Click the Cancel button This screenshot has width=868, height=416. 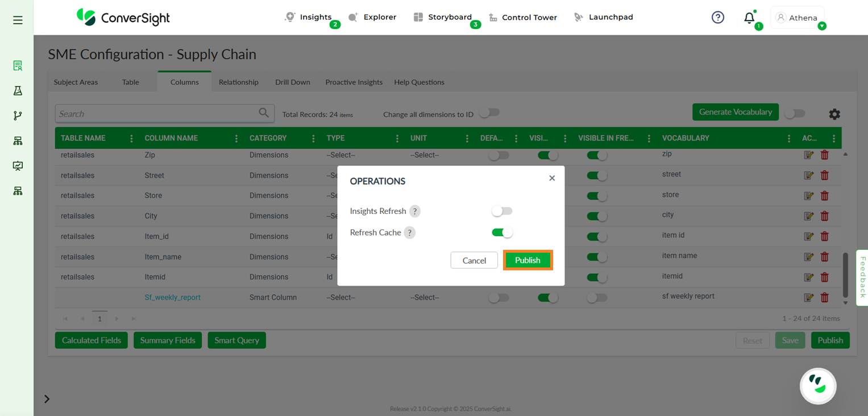474,260
